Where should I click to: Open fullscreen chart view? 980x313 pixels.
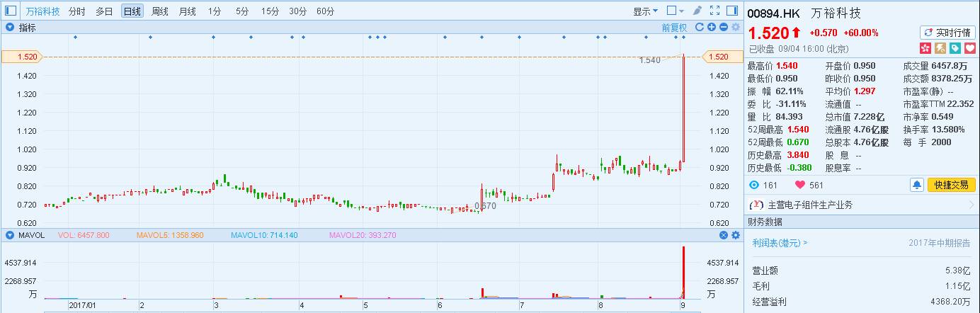point(714,11)
